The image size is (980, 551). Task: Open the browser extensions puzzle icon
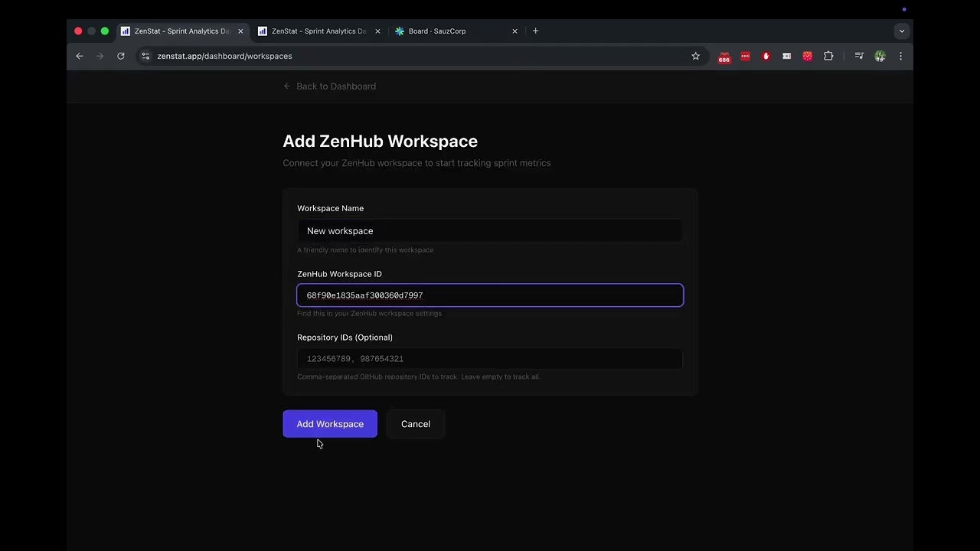click(828, 56)
